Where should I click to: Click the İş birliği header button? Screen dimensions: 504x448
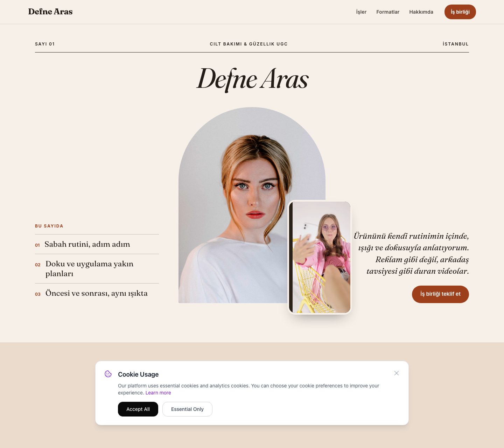pos(460,12)
